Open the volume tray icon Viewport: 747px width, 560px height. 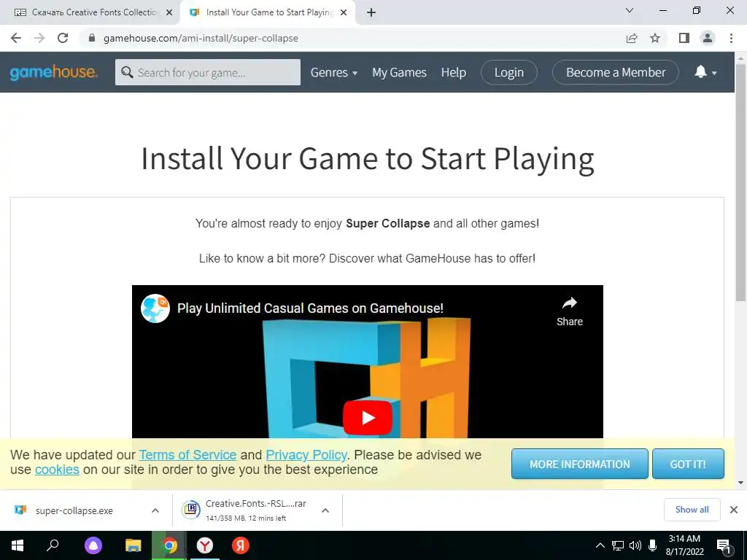[x=635, y=545]
